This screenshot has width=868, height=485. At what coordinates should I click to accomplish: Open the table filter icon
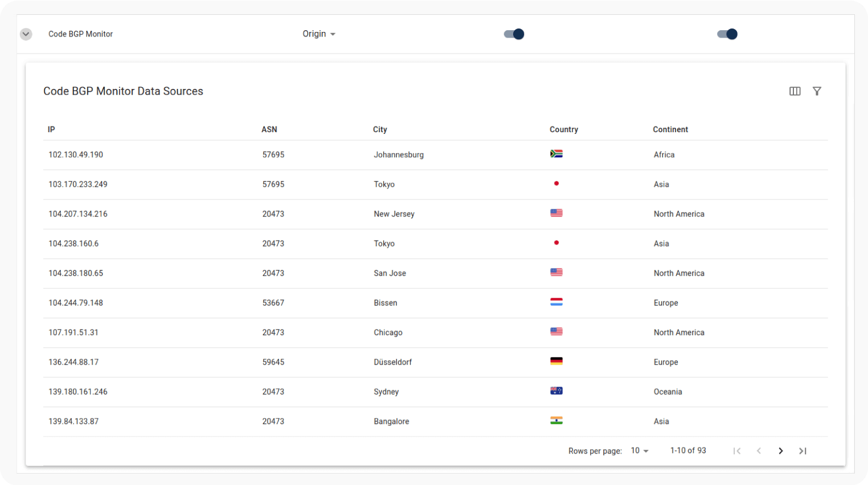(x=817, y=91)
